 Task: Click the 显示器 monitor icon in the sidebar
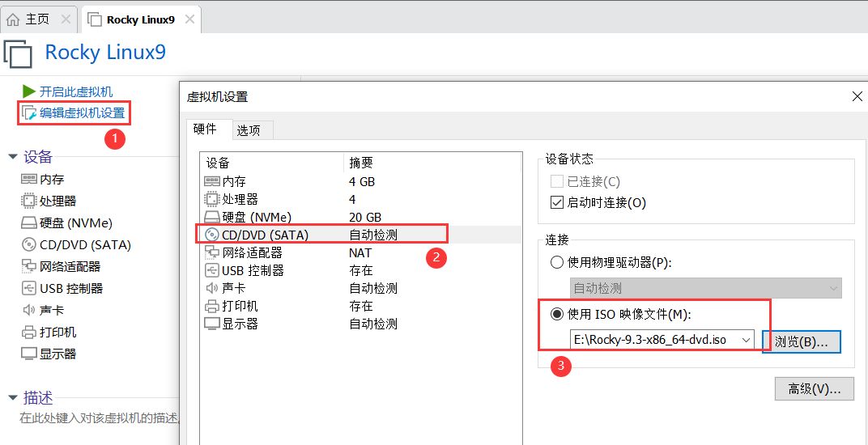(x=29, y=354)
